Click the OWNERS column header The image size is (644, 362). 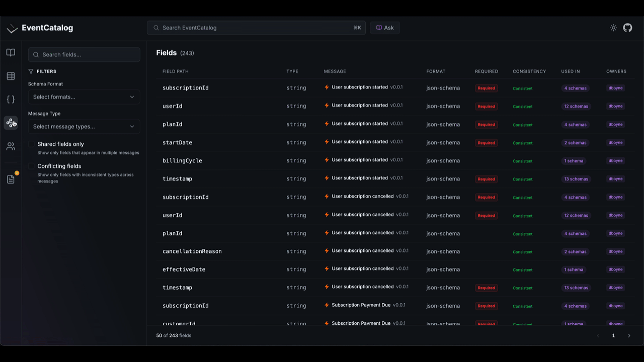click(x=616, y=71)
